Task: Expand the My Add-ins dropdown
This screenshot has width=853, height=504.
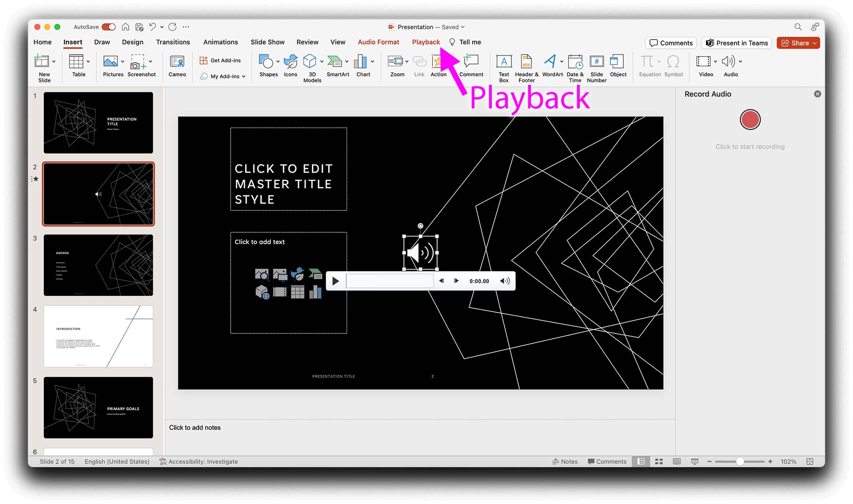Action: [x=243, y=76]
